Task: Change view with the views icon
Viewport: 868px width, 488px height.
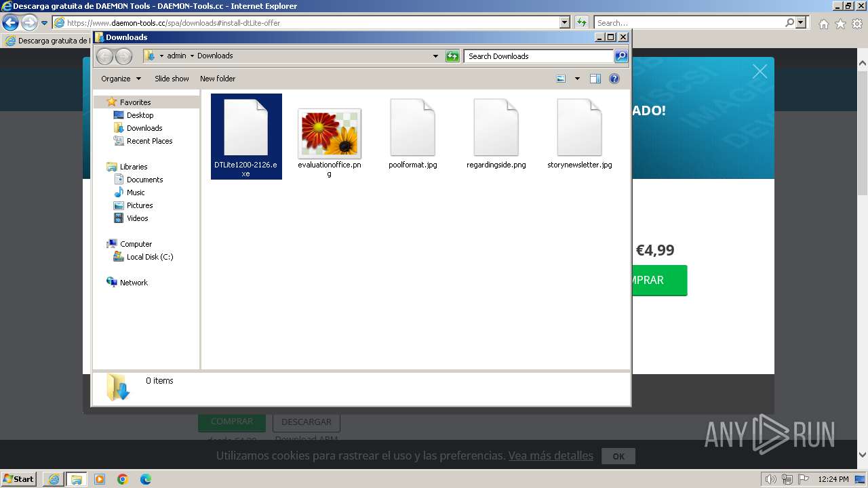Action: click(561, 79)
